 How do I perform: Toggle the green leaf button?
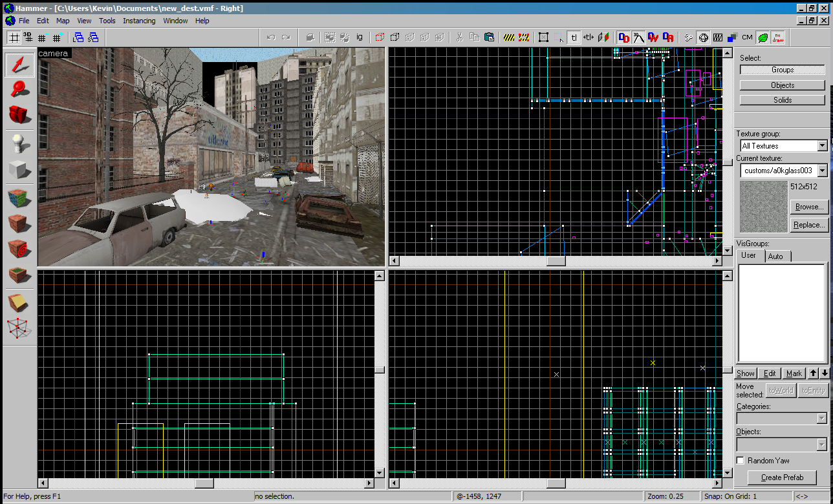click(x=763, y=37)
